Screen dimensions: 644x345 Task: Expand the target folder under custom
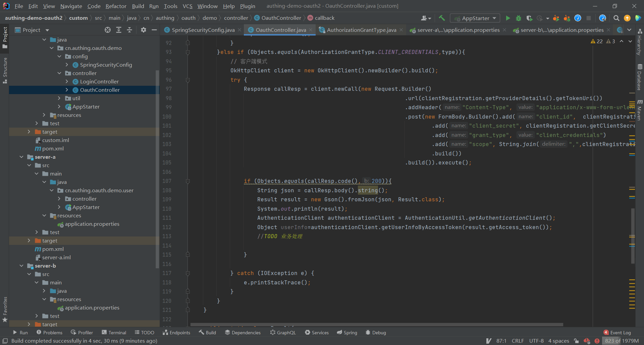click(x=29, y=132)
